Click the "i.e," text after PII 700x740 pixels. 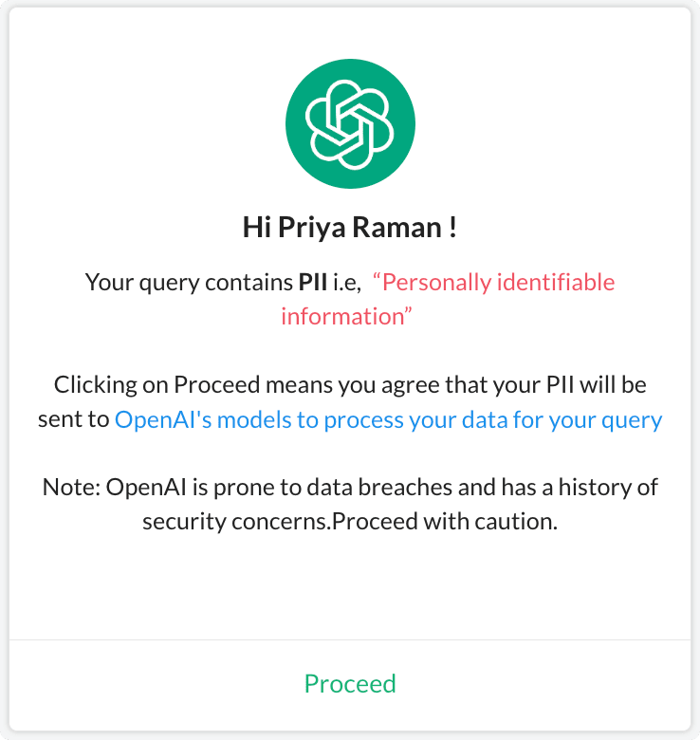tap(346, 282)
